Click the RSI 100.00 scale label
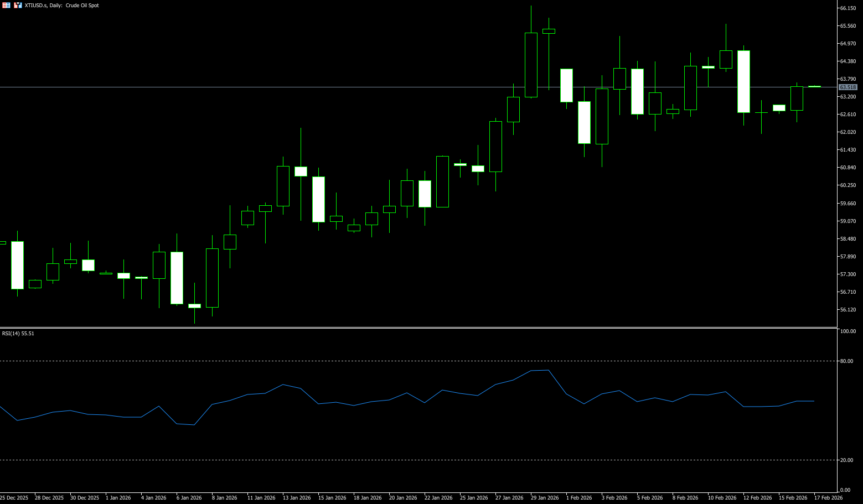Screen dimensions: 863x504 coord(848,331)
